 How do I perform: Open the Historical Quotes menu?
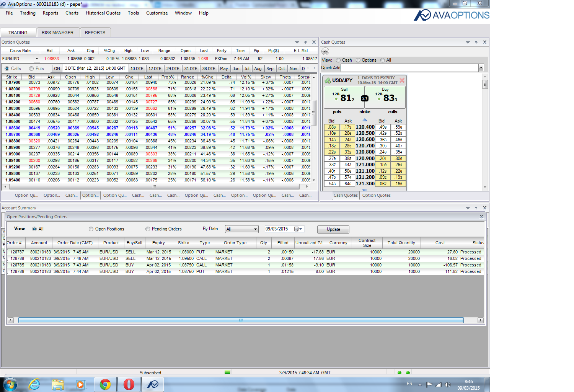click(103, 13)
